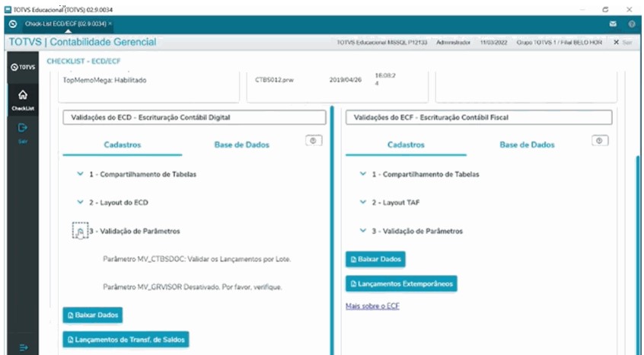Collapse ECD Validação de Parâmetros section
This screenshot has height=355, width=644.
[x=80, y=231]
